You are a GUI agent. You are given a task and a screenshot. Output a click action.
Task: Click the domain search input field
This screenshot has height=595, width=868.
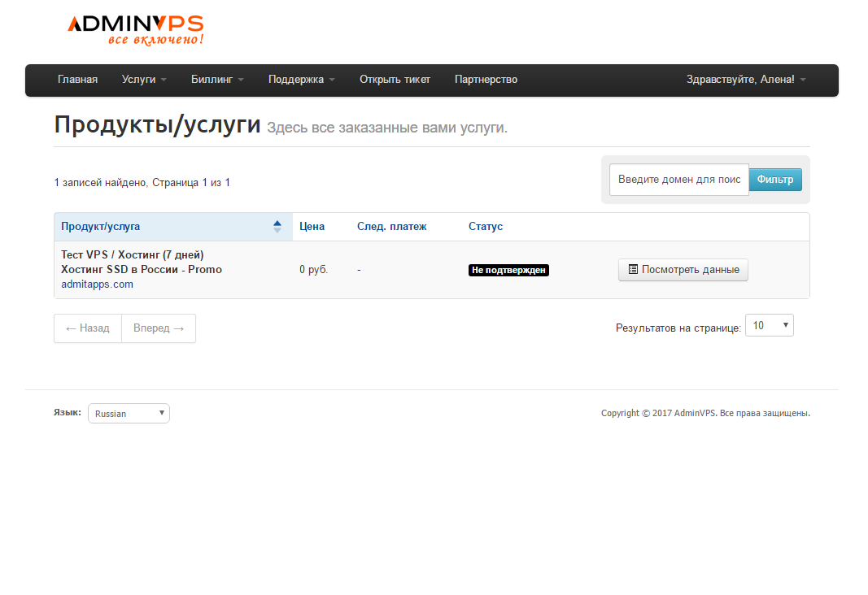tap(678, 179)
